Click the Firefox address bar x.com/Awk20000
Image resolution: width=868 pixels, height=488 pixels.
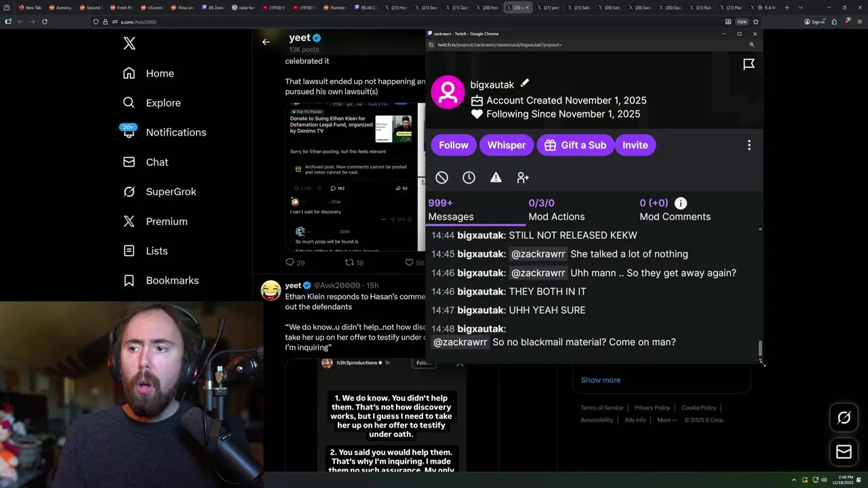point(139,22)
